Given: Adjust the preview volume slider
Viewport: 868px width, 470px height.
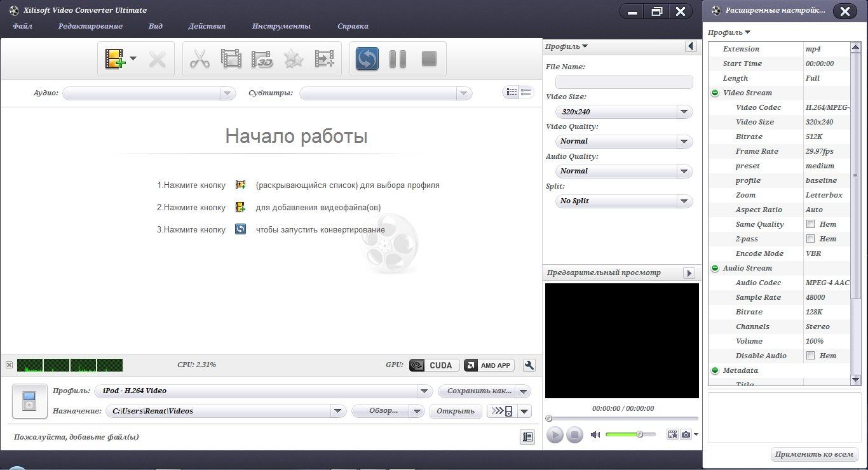Looking at the screenshot, I should 630,434.
